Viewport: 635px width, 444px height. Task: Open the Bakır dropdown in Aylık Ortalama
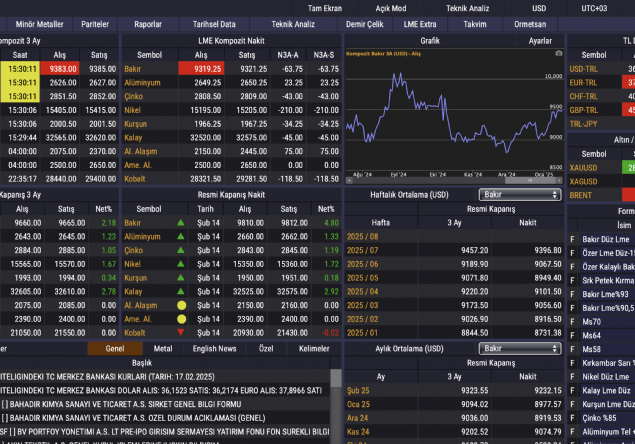[x=520, y=348]
